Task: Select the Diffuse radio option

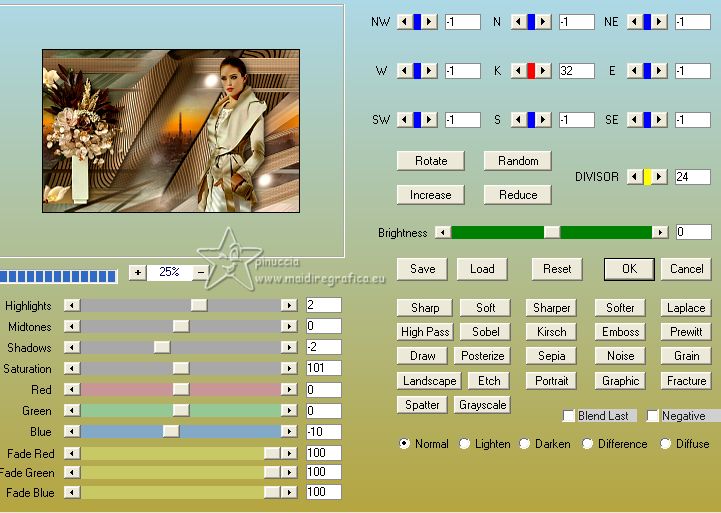Action: click(x=665, y=444)
